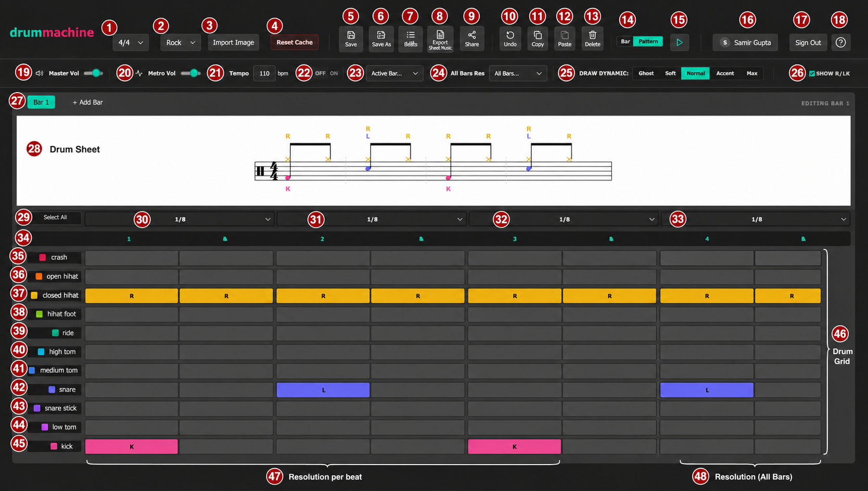Switch view mode to Pattern

pyautogui.click(x=648, y=42)
